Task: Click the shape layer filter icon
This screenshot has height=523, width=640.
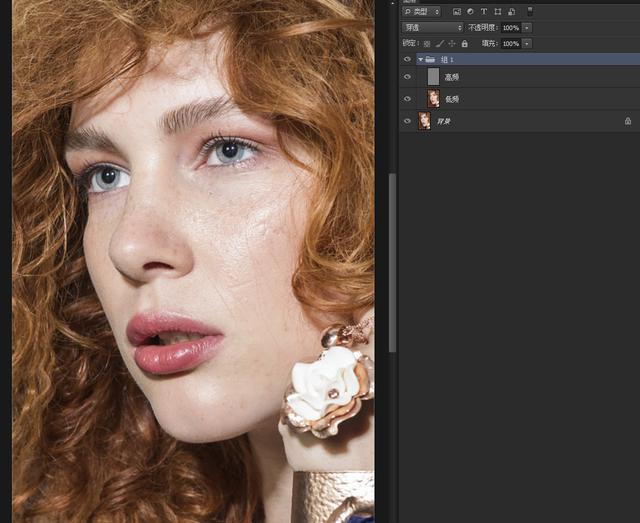Action: (x=497, y=12)
